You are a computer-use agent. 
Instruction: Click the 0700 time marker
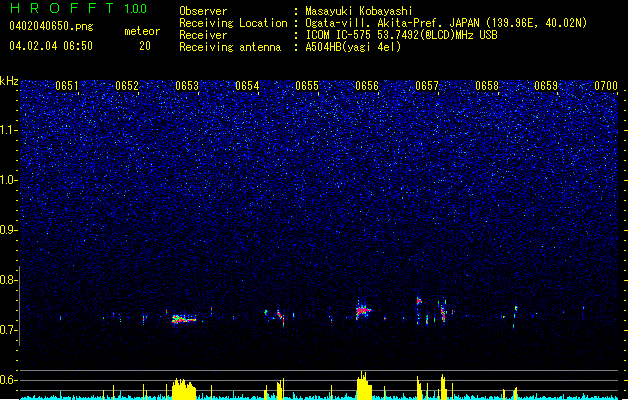pos(606,86)
